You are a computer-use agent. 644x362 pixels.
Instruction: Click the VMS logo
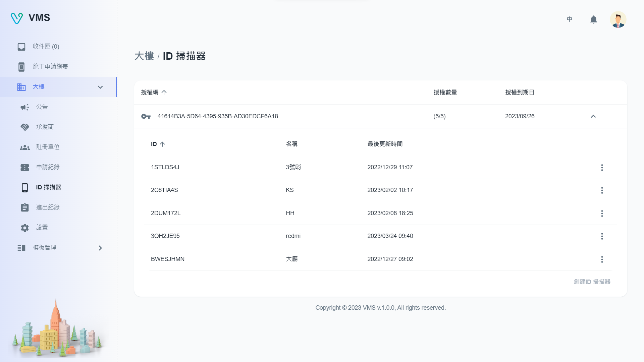click(x=30, y=18)
